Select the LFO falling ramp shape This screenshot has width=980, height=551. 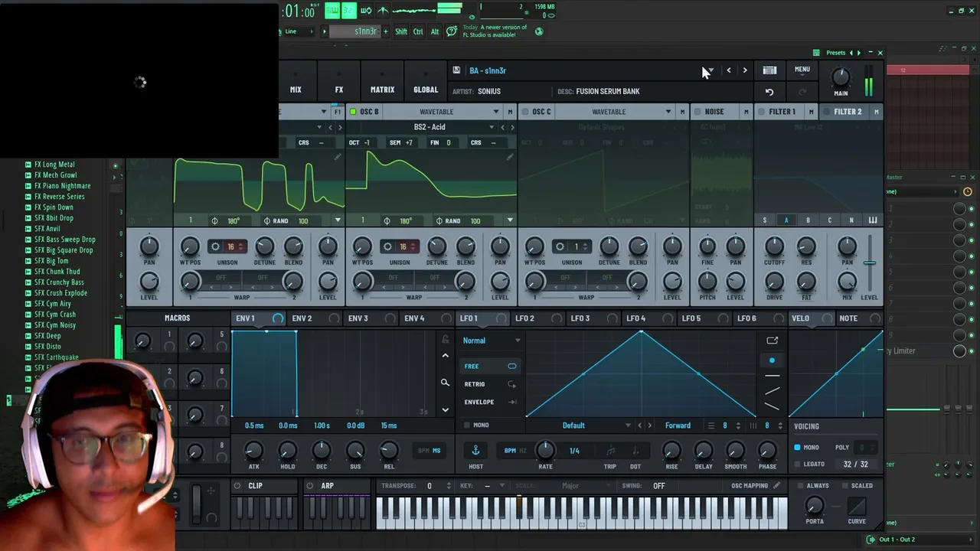point(772,406)
